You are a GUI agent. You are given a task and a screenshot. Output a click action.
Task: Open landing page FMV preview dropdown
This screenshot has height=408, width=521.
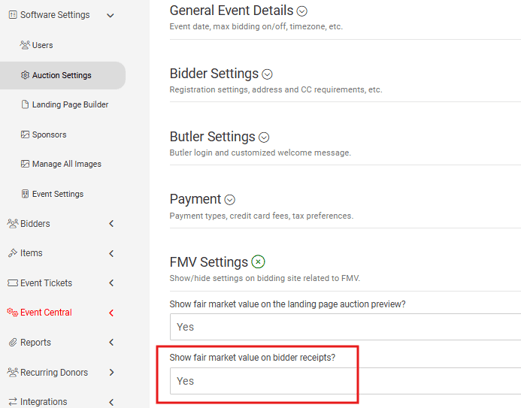[x=345, y=327]
